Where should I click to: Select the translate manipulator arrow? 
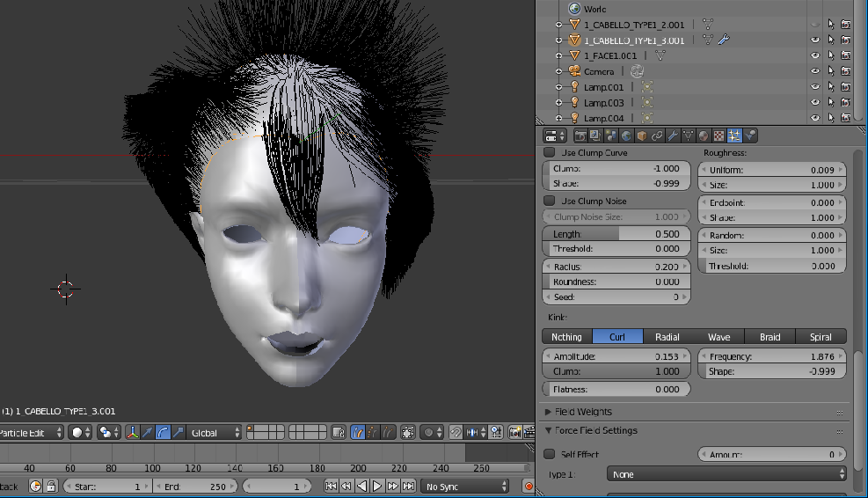coord(147,433)
